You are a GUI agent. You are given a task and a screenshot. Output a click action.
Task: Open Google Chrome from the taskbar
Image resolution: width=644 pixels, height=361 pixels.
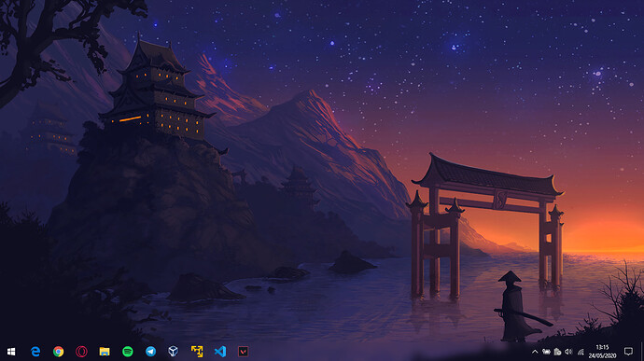58,352
